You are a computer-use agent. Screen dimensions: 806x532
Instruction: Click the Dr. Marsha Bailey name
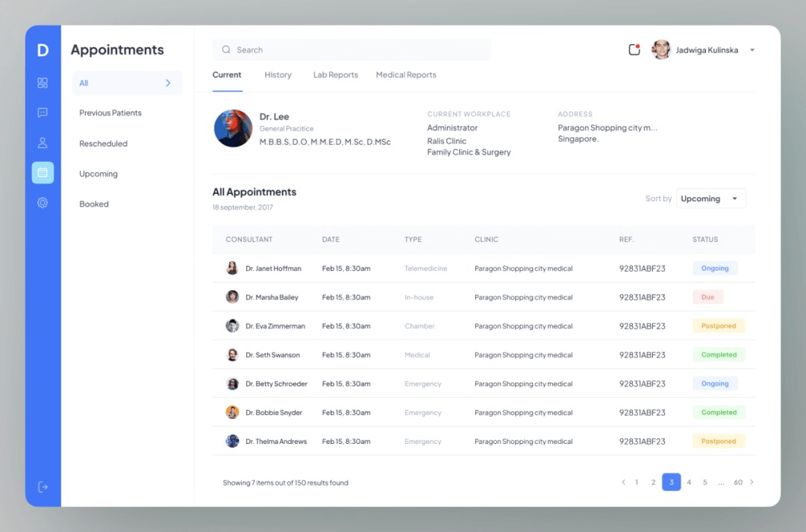tap(272, 297)
